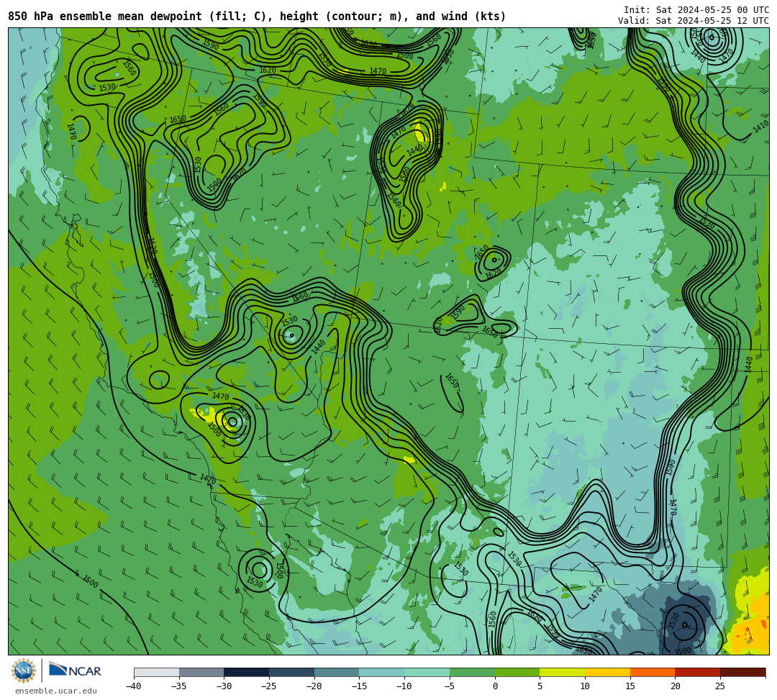
Task: Click the positive 25 colorbar tick label
Action: click(720, 686)
